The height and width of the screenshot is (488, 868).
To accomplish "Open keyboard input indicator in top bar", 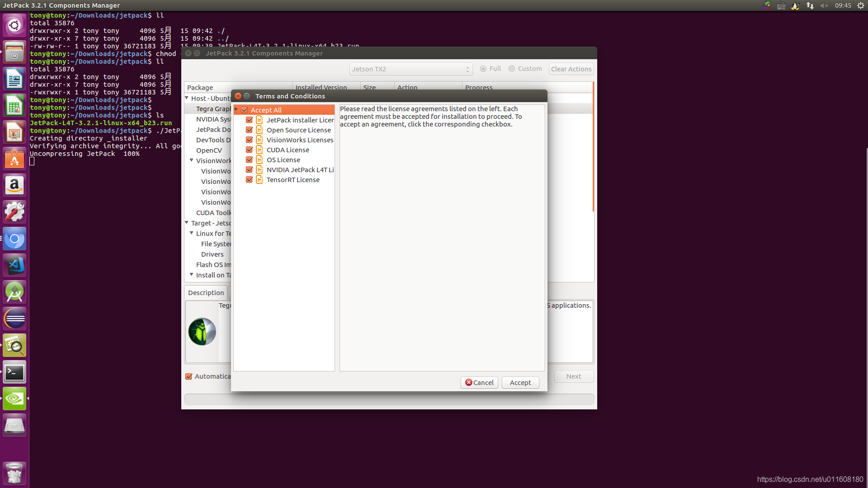I will 781,5.
